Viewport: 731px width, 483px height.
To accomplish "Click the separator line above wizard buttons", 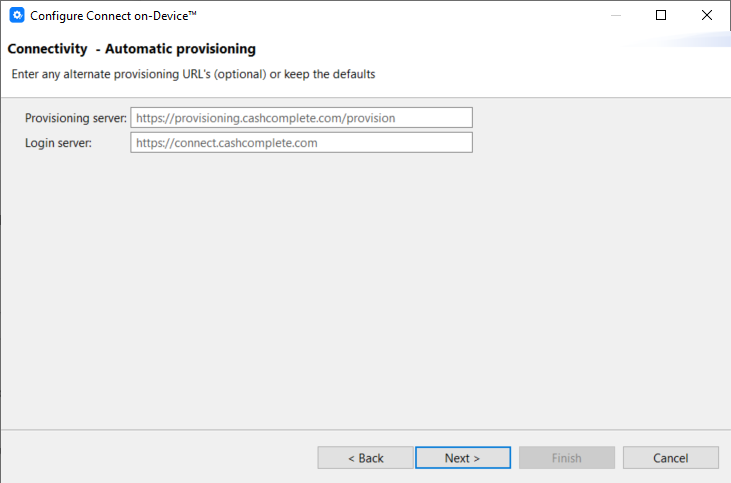I will point(365,429).
